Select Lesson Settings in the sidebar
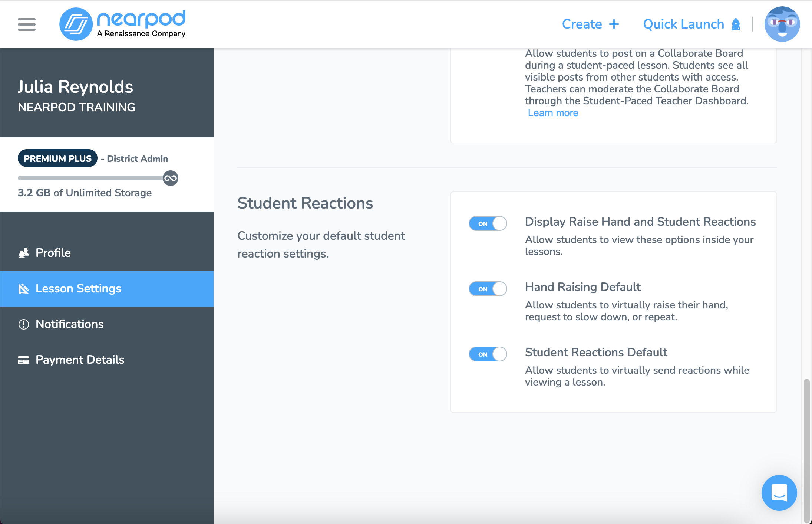 point(78,288)
